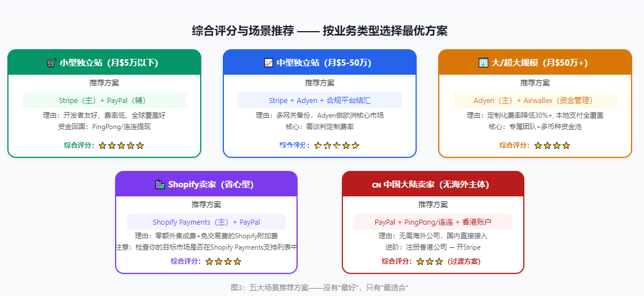Viewport: 644px width, 296px height.
Task: Click 推荐方案 heading in 中国大陆卖家 card
Action: (x=433, y=204)
